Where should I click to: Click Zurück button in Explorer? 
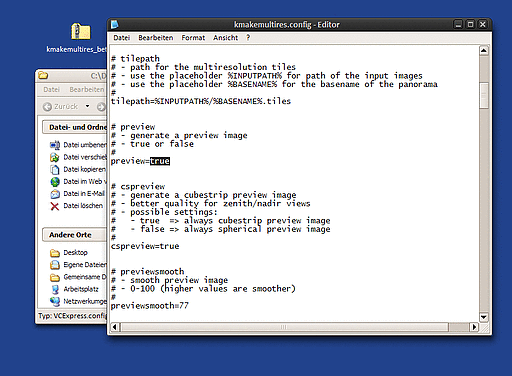click(61, 107)
